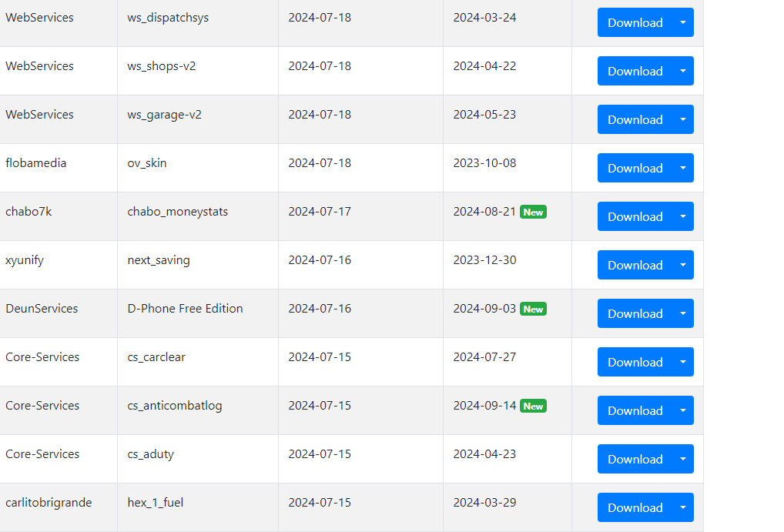
Task: Download chabo_moneystats
Action: 635,216
